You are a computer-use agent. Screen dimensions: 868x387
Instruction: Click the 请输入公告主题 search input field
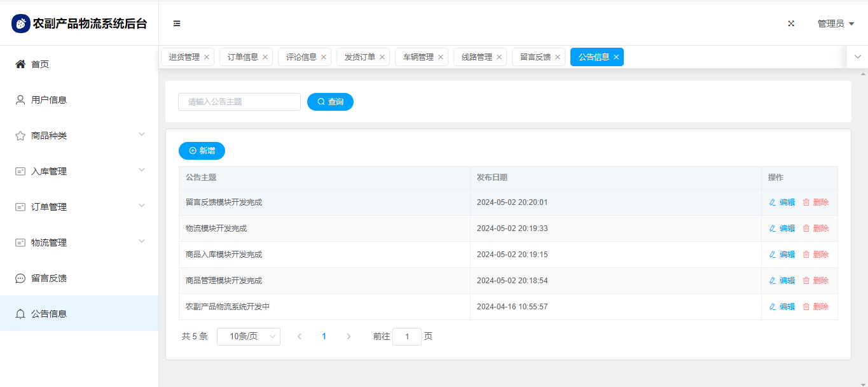[239, 102]
